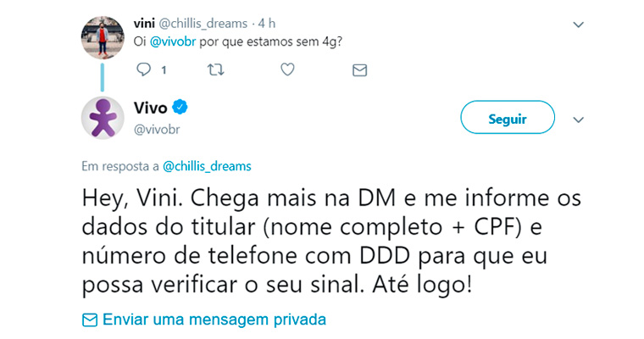Expand the options chevron on vini's tweet
The image size is (644, 339).
click(x=579, y=25)
